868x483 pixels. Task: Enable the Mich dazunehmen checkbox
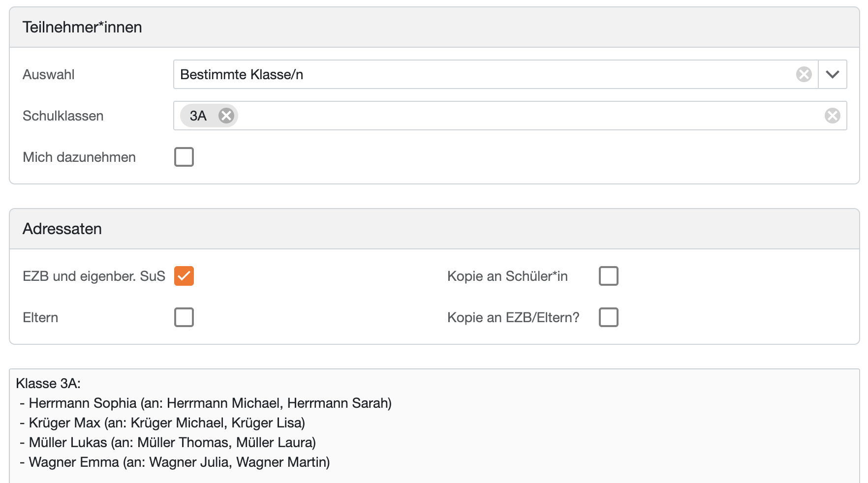coord(184,157)
